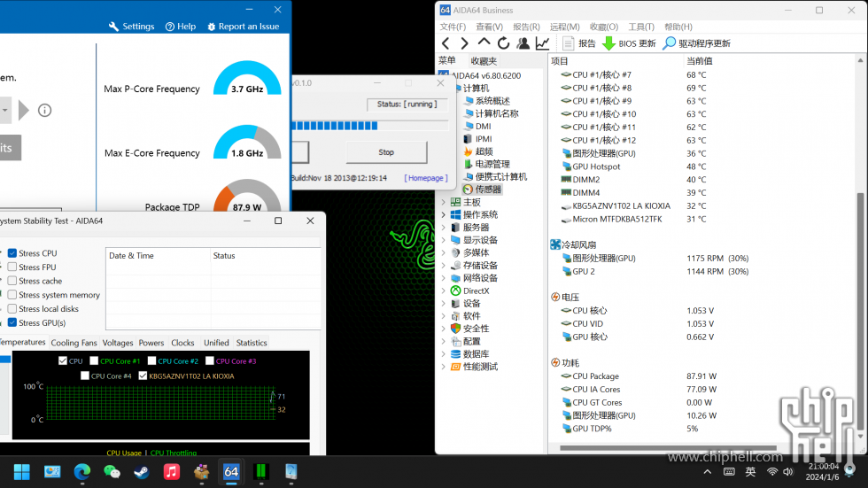868x488 pixels.
Task: Click the AIDA64 vertical scrollbar
Action: pos(860,313)
